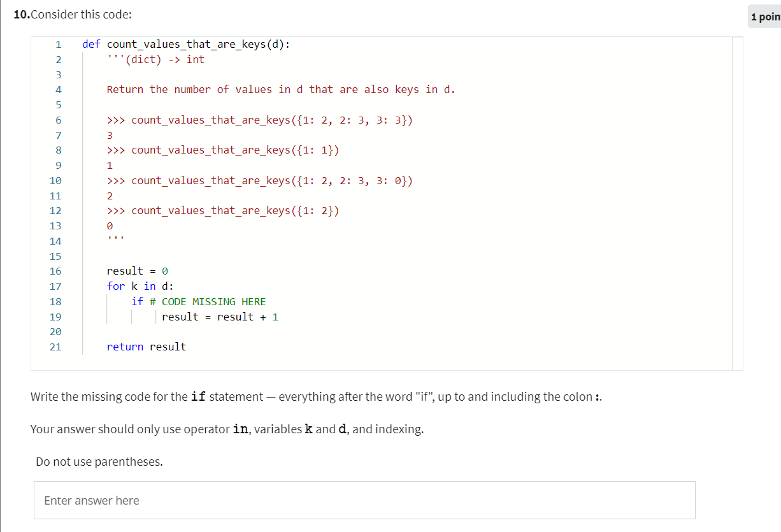
Task: Select the "result = 0" line
Action: click(x=136, y=271)
